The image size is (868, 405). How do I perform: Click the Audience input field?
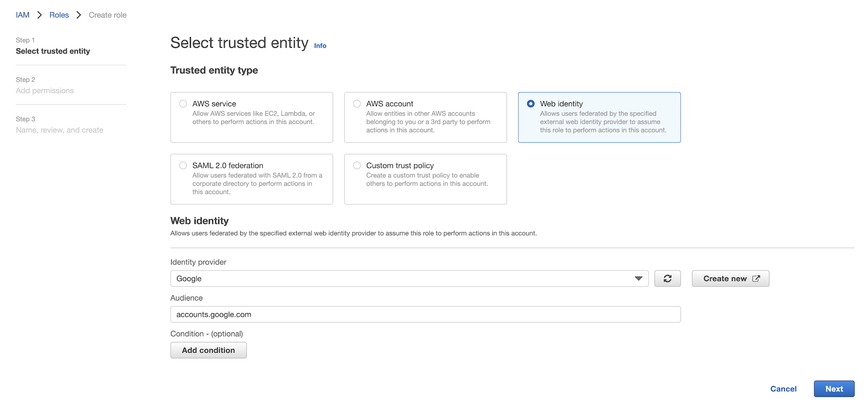pos(425,314)
